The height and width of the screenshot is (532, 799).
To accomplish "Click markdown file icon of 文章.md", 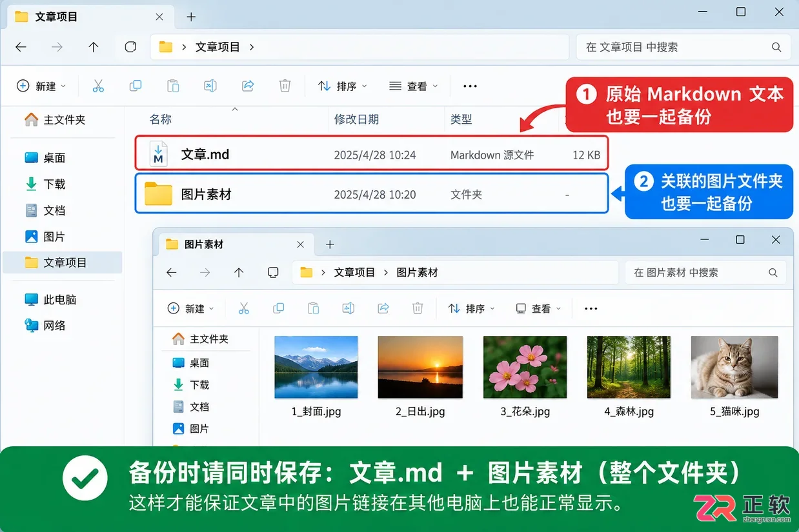I will (x=158, y=153).
